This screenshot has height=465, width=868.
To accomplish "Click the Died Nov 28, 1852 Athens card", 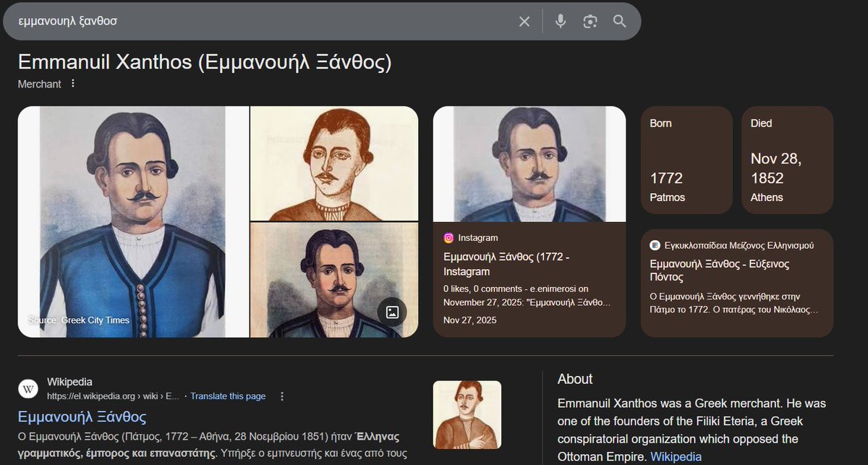I will [x=788, y=160].
